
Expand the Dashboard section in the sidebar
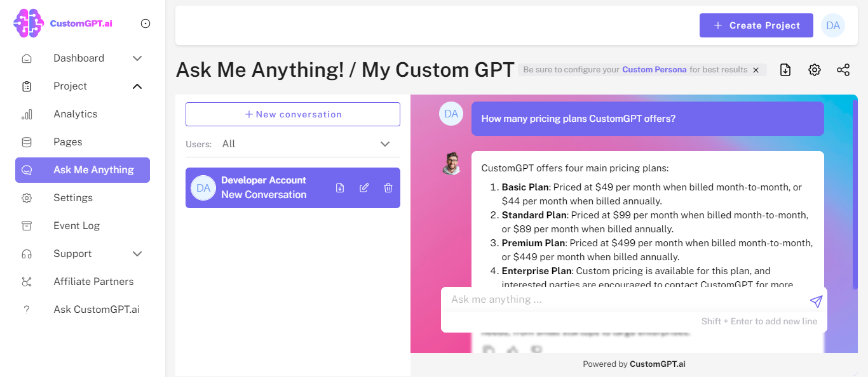pyautogui.click(x=137, y=58)
